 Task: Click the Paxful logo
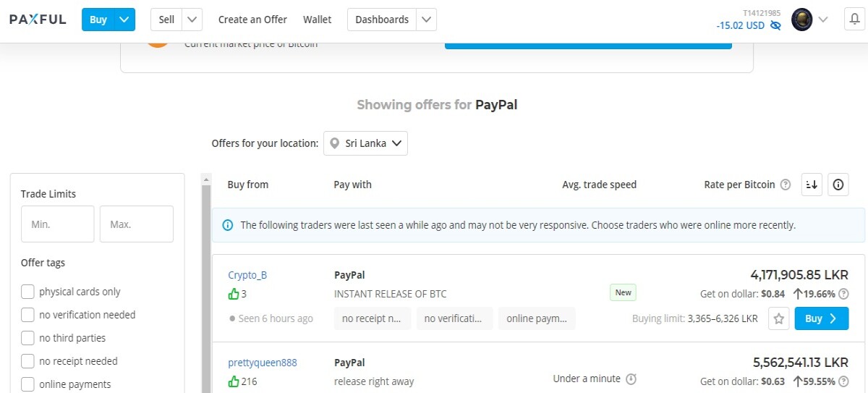click(x=38, y=20)
